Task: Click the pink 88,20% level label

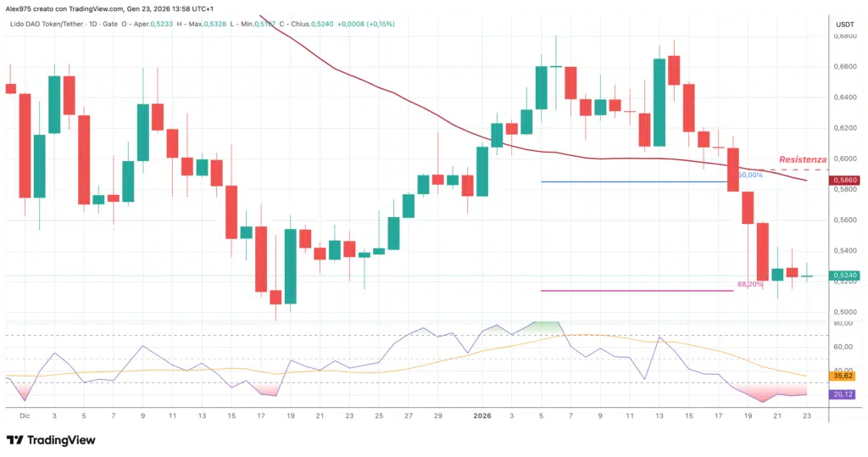Action: (x=748, y=284)
